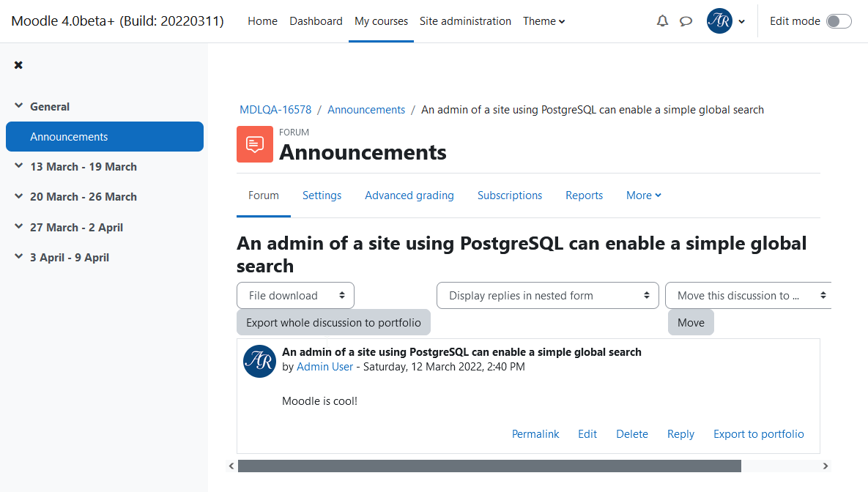
Task: Switch to the Reports tab
Action: click(584, 195)
